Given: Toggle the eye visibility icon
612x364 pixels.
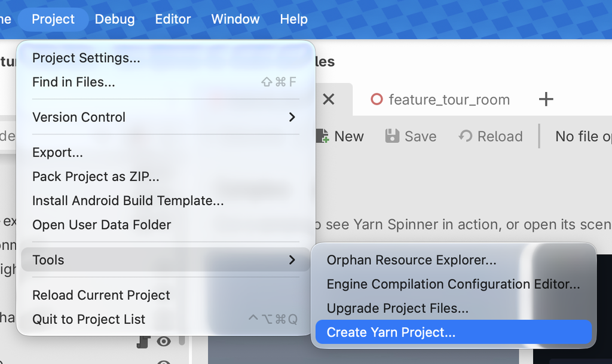Looking at the screenshot, I should (164, 342).
